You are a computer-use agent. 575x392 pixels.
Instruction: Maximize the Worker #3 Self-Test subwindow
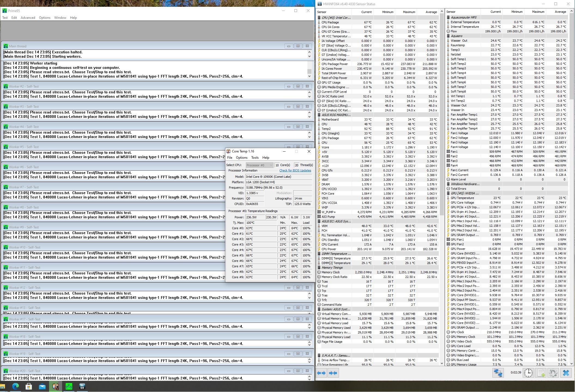[298, 106]
